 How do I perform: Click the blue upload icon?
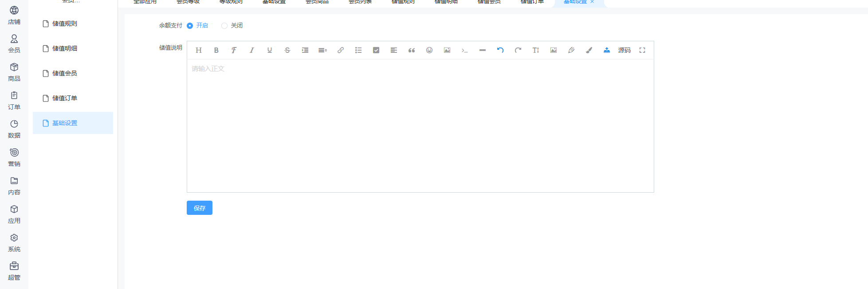607,50
